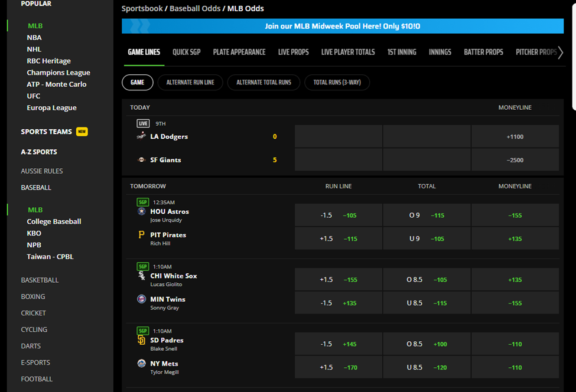576x392 pixels.
Task: Open the Live Props tab
Action: 294,52
